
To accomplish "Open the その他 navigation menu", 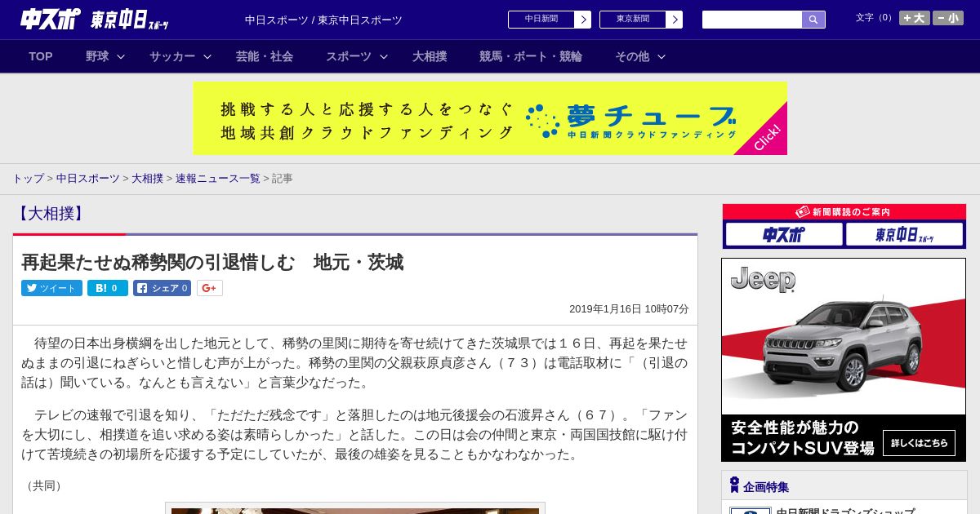I will coord(632,56).
